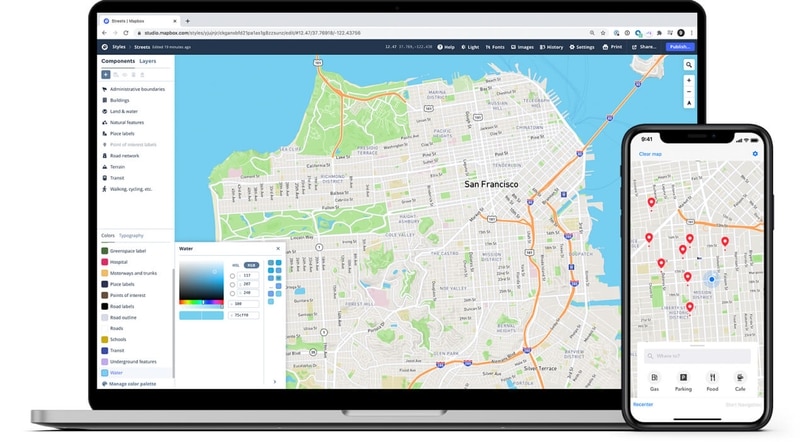Zoom in with the map plus control
This screenshot has height=442, width=800.
click(689, 81)
